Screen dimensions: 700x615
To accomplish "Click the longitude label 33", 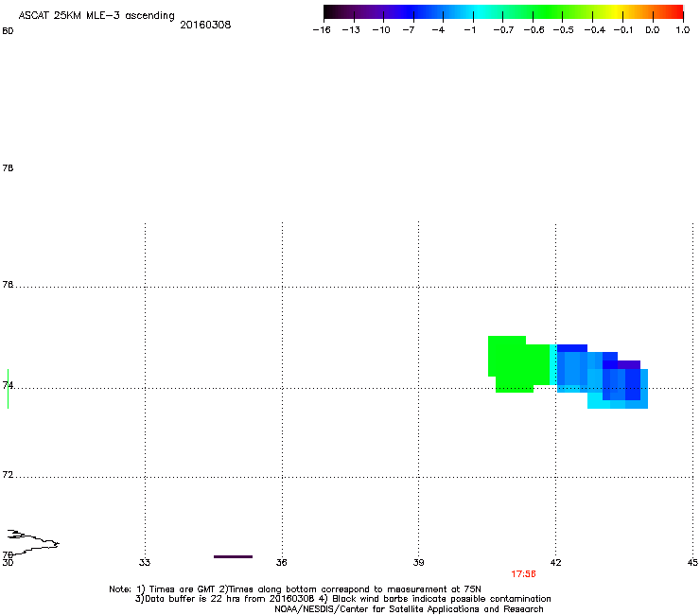I will (145, 563).
